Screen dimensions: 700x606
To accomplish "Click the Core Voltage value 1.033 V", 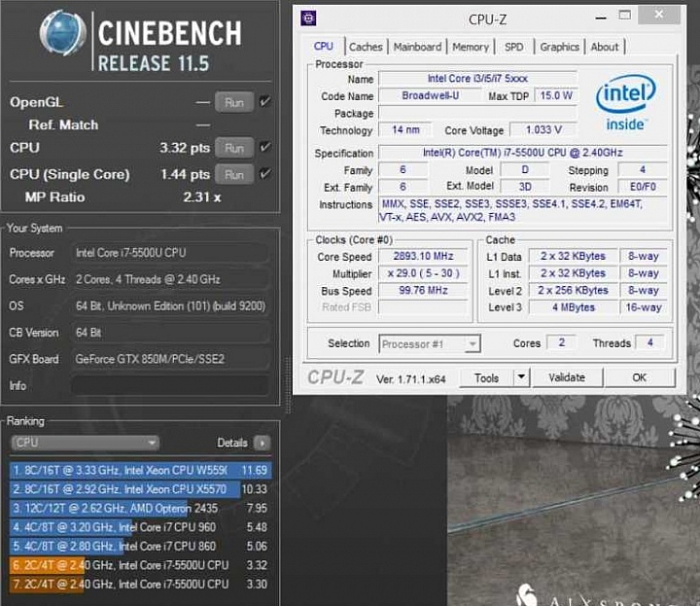I will coord(543,130).
